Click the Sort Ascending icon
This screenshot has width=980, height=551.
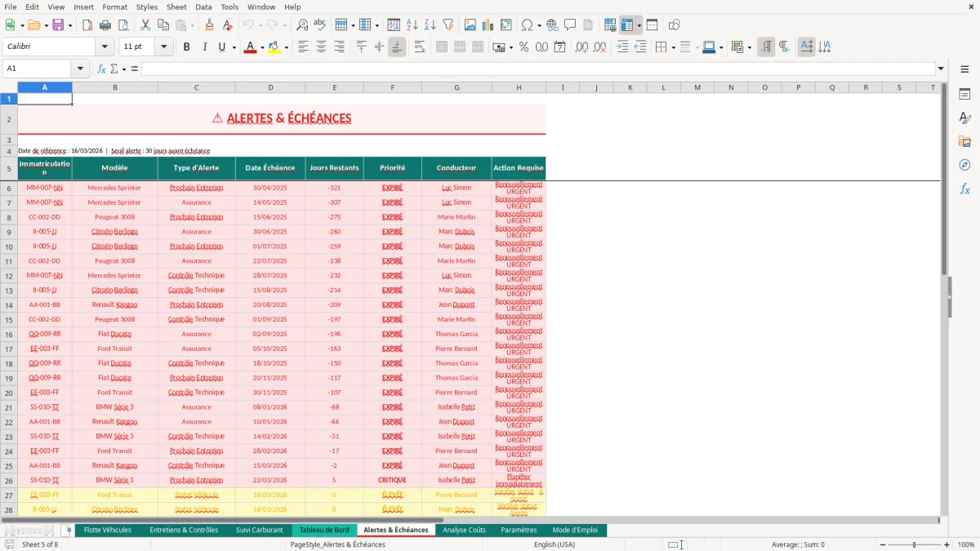[412, 25]
